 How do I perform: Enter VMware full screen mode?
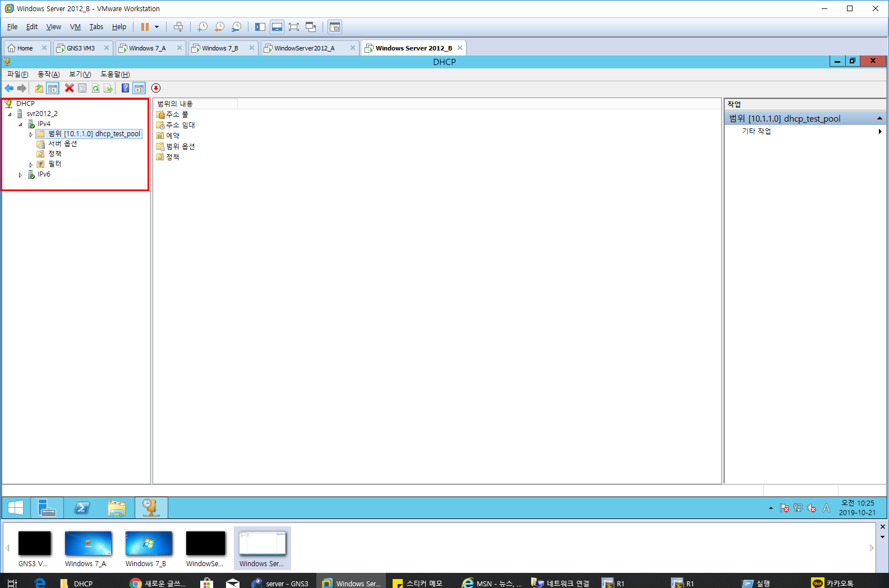coord(294,27)
